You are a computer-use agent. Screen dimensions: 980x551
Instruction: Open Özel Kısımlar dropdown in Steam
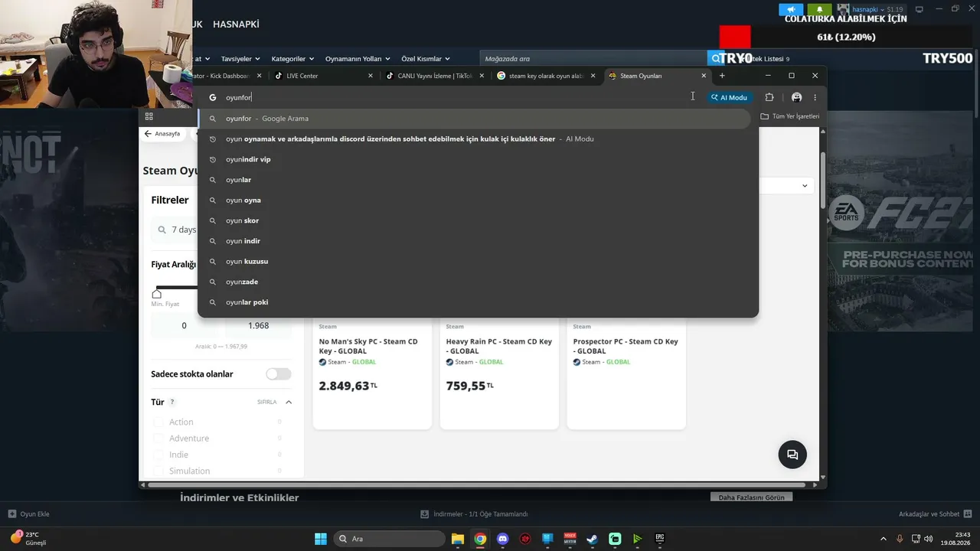(426, 59)
